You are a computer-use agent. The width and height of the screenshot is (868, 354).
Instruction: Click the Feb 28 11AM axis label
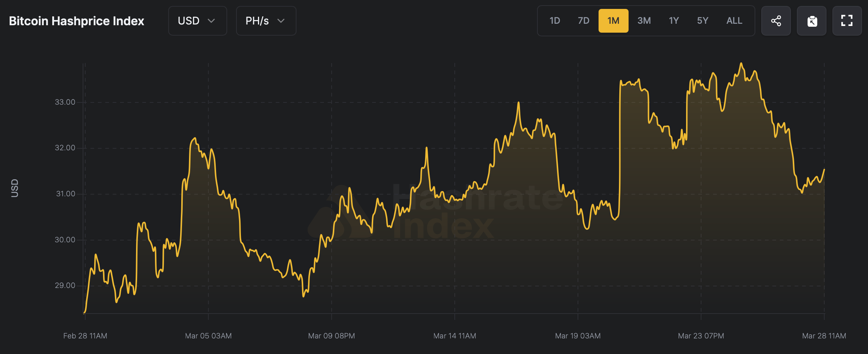[x=85, y=336]
